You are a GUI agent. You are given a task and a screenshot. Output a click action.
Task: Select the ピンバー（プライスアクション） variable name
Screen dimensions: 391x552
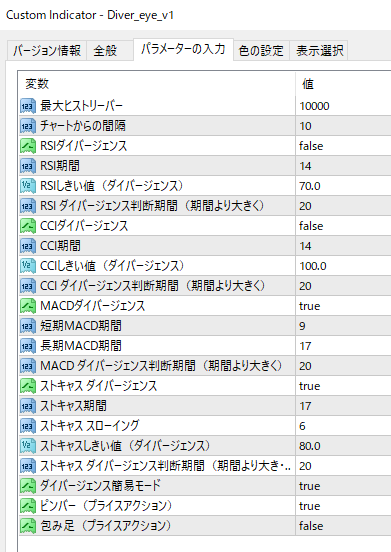(x=106, y=506)
